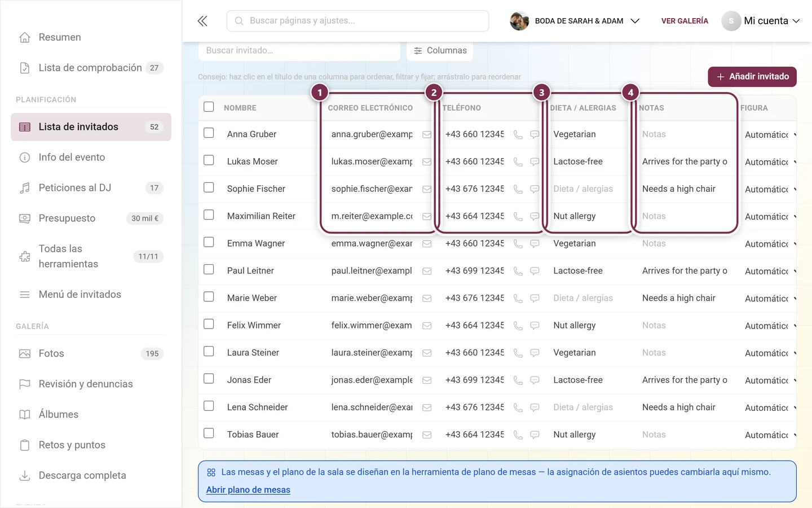812x508 pixels.
Task: Click the call icon for Maximilian Reiter
Action: (x=518, y=216)
